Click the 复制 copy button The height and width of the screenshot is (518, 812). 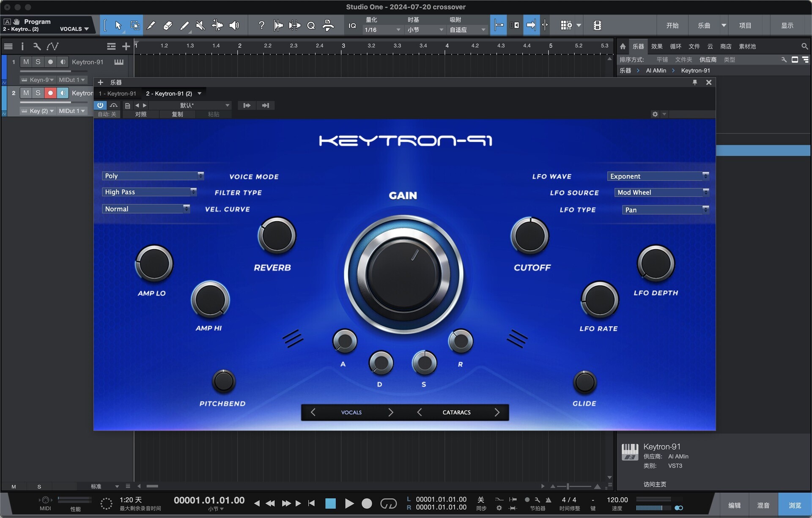(x=177, y=114)
